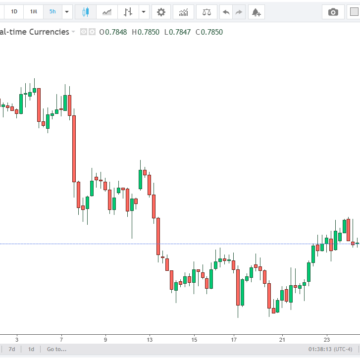Click date label 21 on time axis
Viewport: 360px width, 360px height.
pos(282,340)
